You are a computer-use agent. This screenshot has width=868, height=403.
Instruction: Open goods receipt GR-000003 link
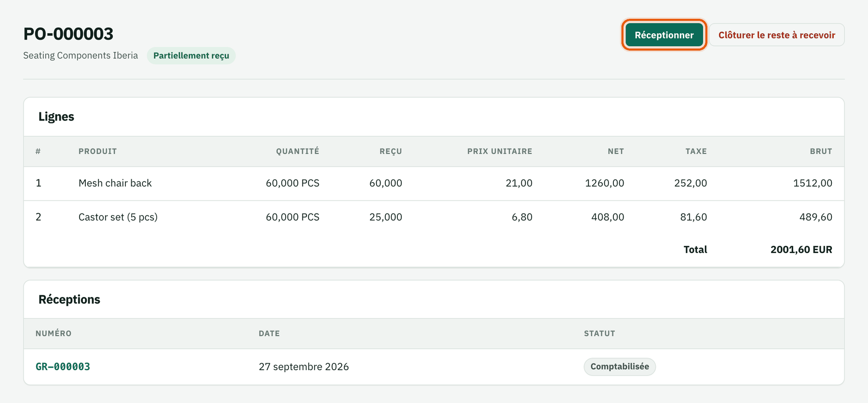coord(63,366)
